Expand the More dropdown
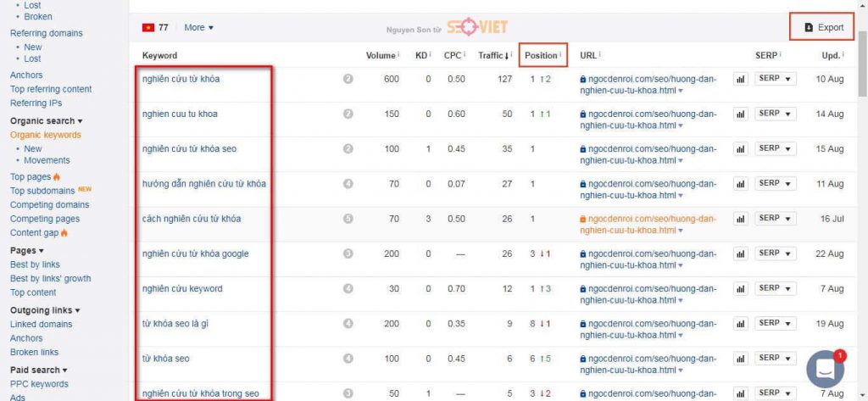This screenshot has width=868, height=401. pyautogui.click(x=198, y=28)
